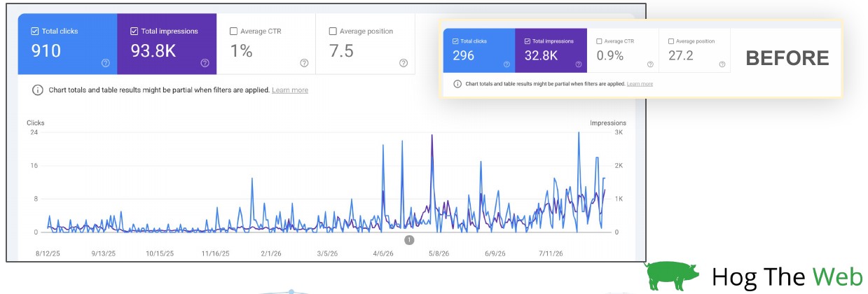Screen dimensions: 868x294
Task: Open help icon on Total clicks 910 card
Action: tap(106, 63)
